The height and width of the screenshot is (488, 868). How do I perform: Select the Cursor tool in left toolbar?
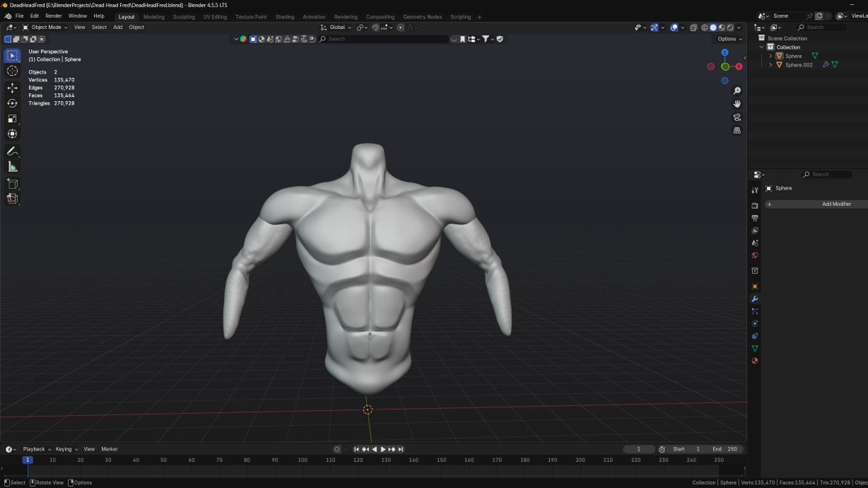coord(12,71)
